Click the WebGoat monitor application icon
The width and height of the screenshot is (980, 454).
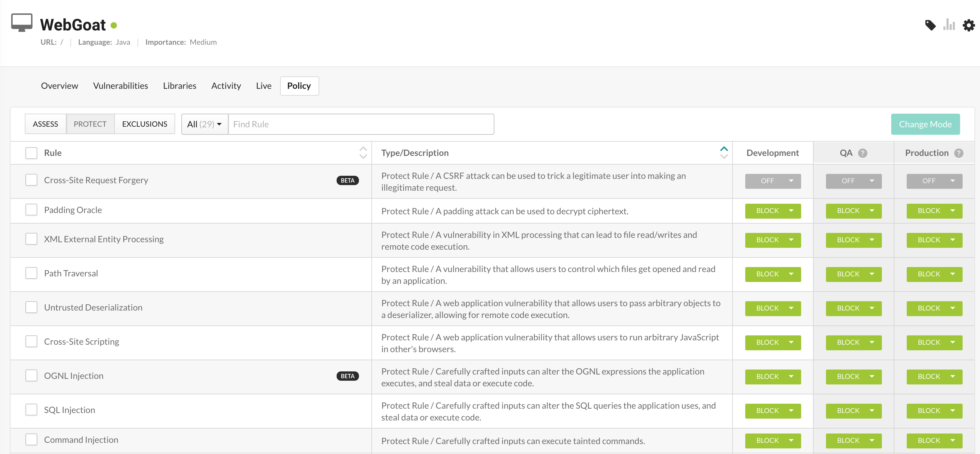[22, 23]
